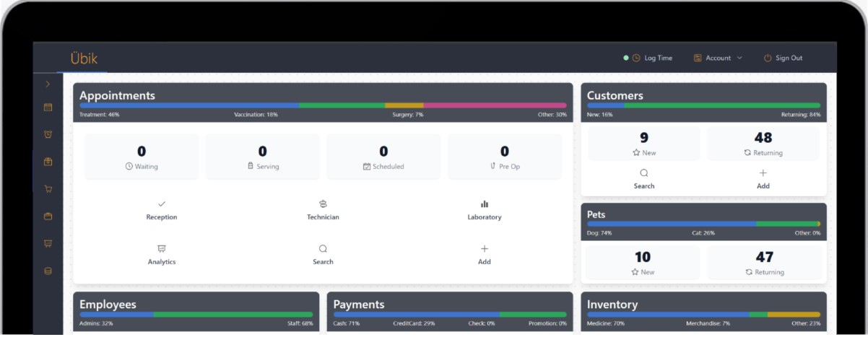Add a new customer in the Customers panel
The height and width of the screenshot is (337, 868).
click(763, 178)
